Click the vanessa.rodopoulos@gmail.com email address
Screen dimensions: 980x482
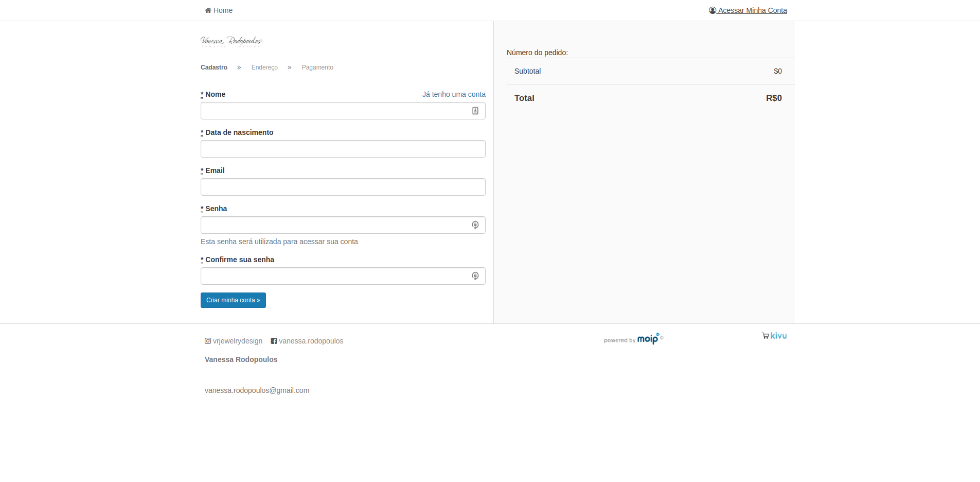pyautogui.click(x=257, y=390)
